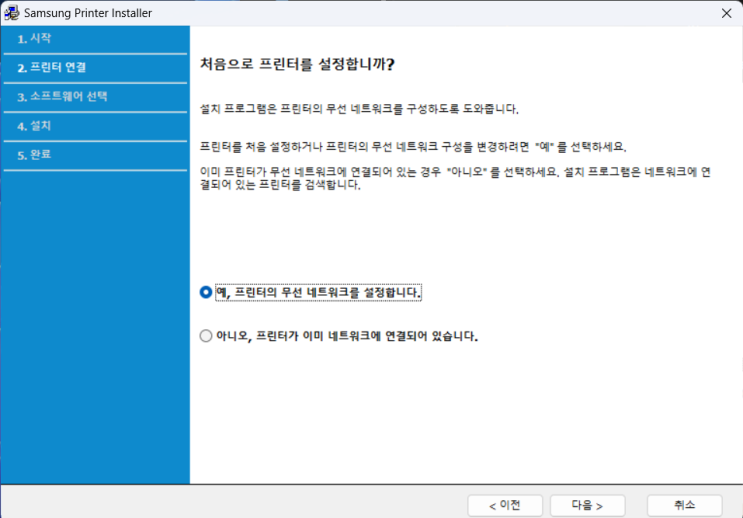
Task: Click paragraph beginning '이미 프린터가 무선 네트워크에'
Action: [x=455, y=178]
